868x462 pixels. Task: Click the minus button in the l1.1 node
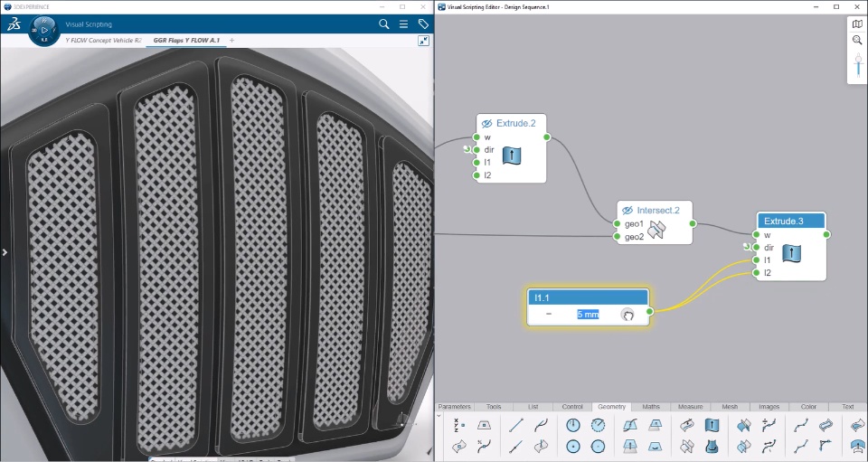(549, 314)
